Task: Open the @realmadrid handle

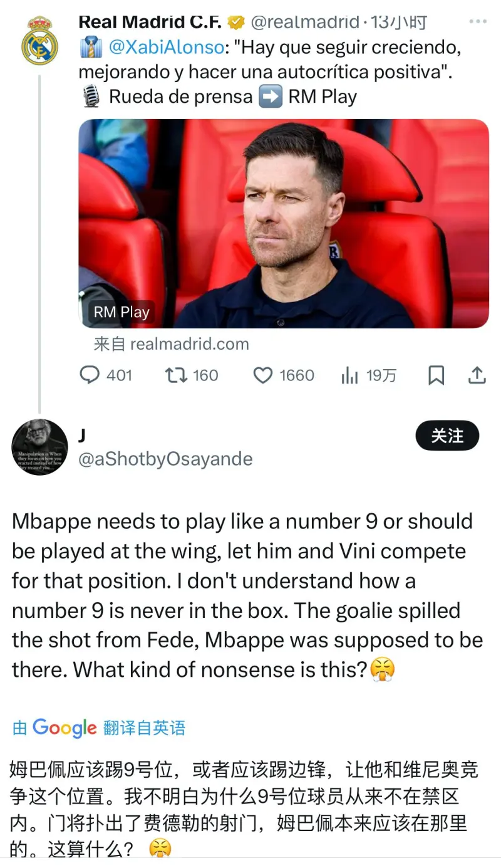Action: point(304,22)
